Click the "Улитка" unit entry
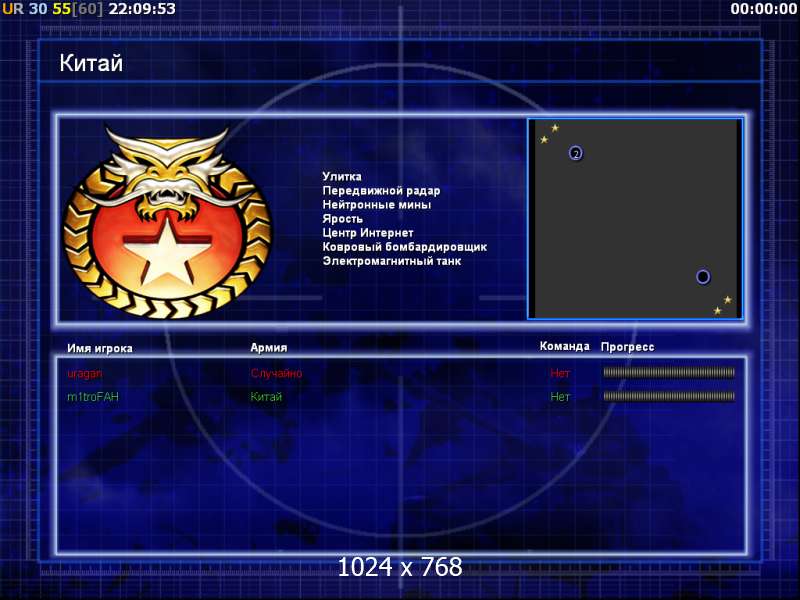The width and height of the screenshot is (800, 600). (342, 177)
